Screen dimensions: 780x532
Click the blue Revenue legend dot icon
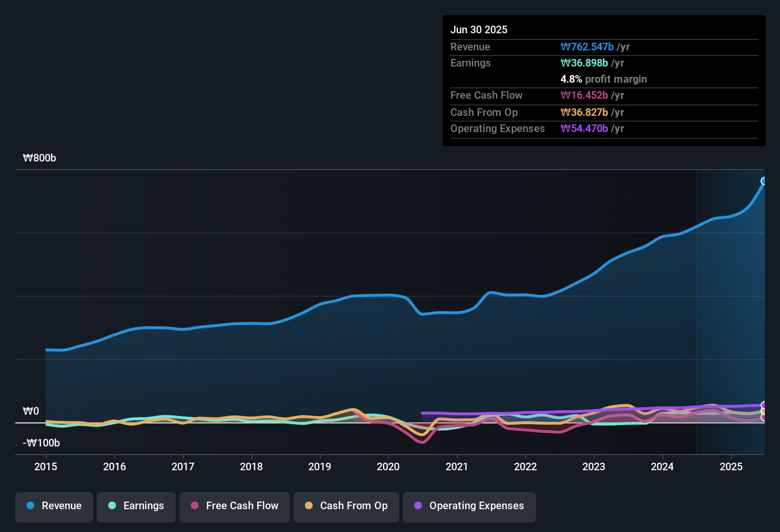click(x=30, y=506)
